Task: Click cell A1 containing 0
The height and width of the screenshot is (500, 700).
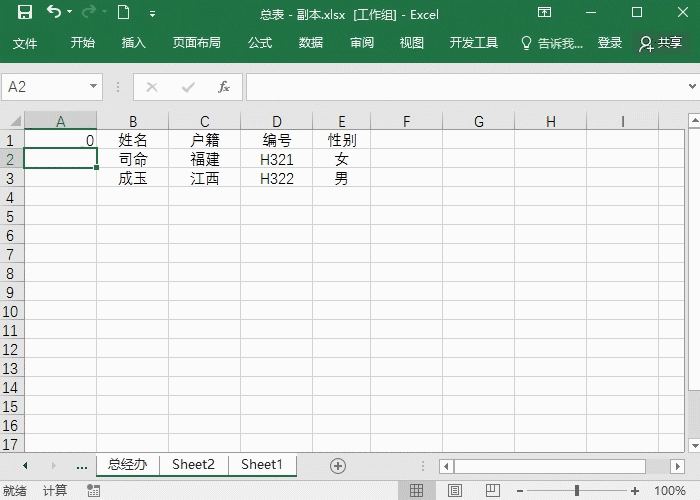Action: click(60, 140)
